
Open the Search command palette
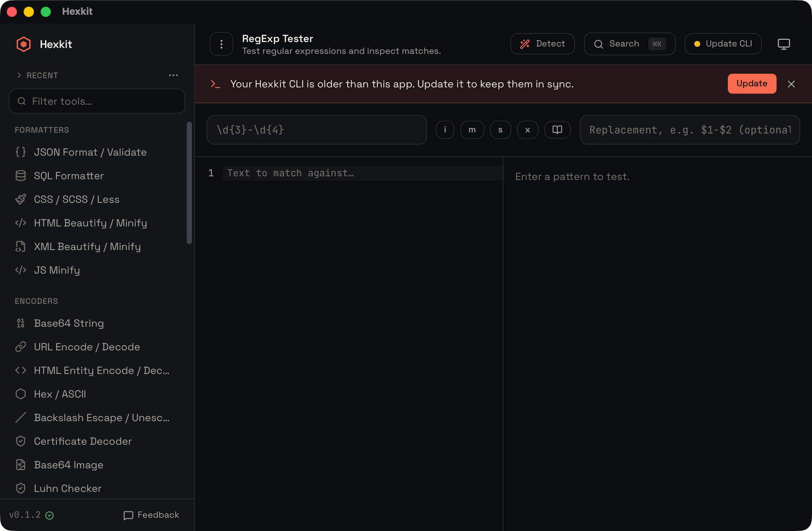[630, 44]
